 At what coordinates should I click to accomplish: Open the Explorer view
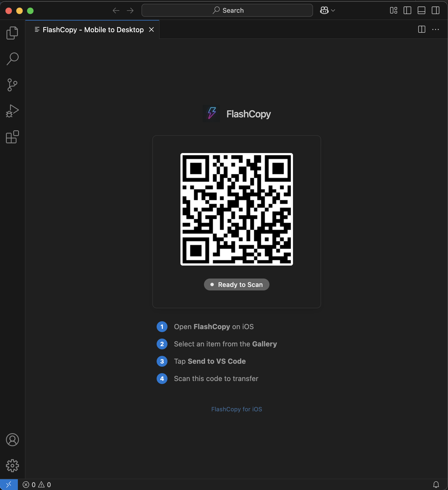pos(12,32)
